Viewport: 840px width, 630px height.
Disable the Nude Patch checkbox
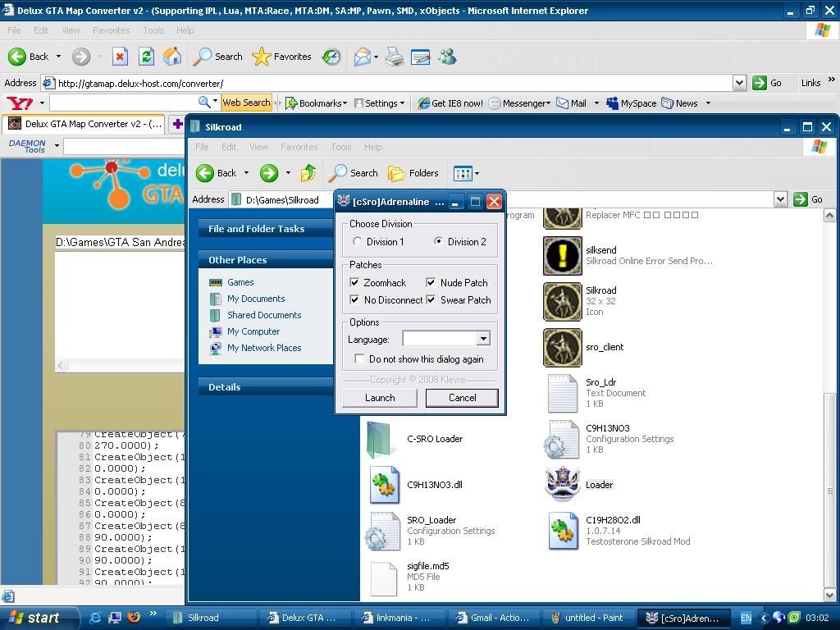431,283
